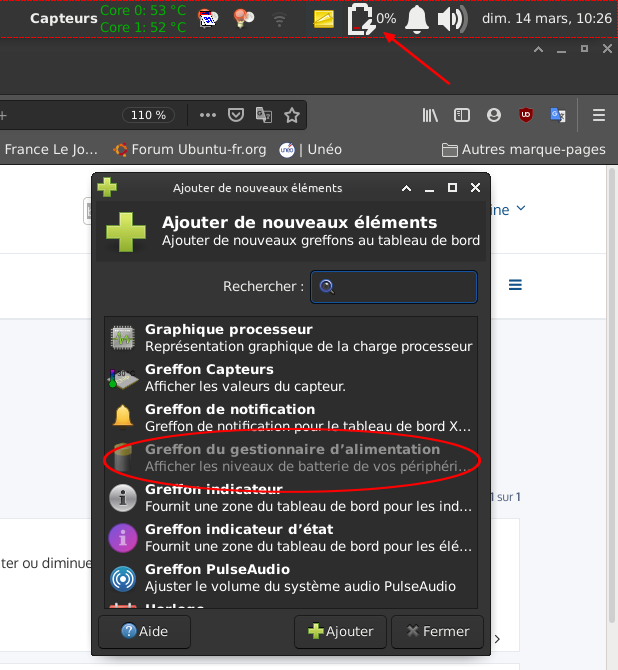This screenshot has height=670, width=618.
Task: Open the France Le Jo... bookmark
Action: tap(51, 150)
